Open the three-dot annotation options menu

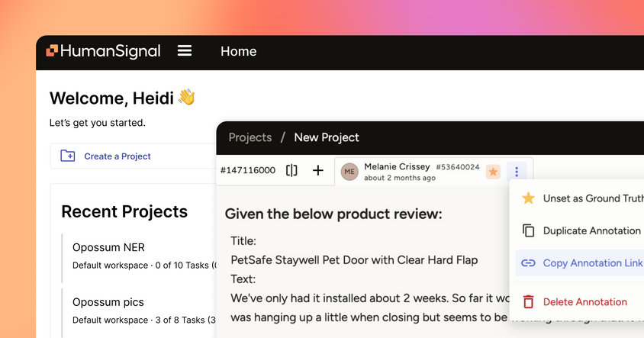tap(517, 172)
